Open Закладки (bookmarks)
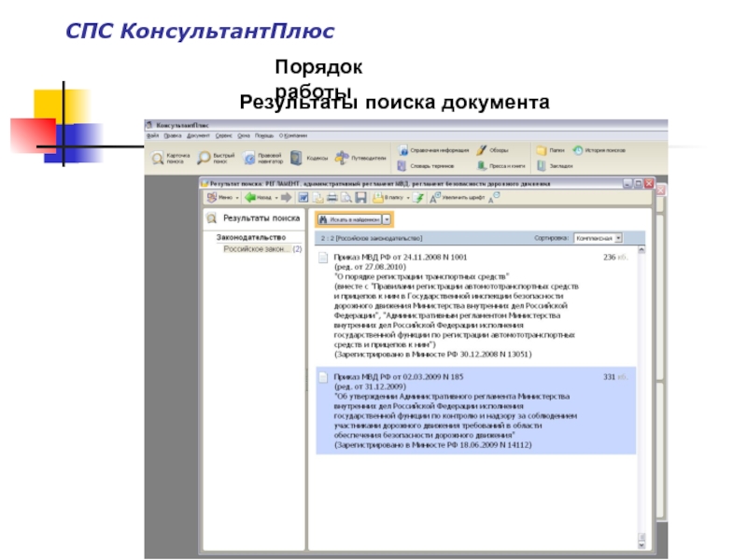This screenshot has width=747, height=560. [555, 166]
